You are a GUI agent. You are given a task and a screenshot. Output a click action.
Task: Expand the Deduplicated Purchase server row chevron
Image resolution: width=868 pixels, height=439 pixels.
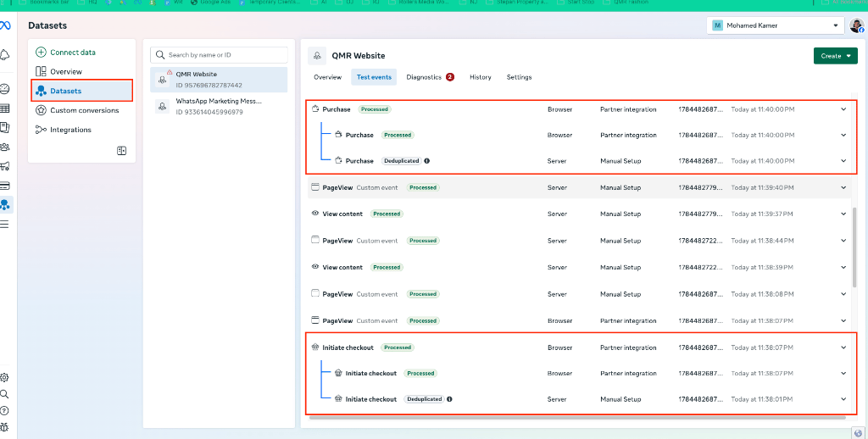click(x=843, y=161)
